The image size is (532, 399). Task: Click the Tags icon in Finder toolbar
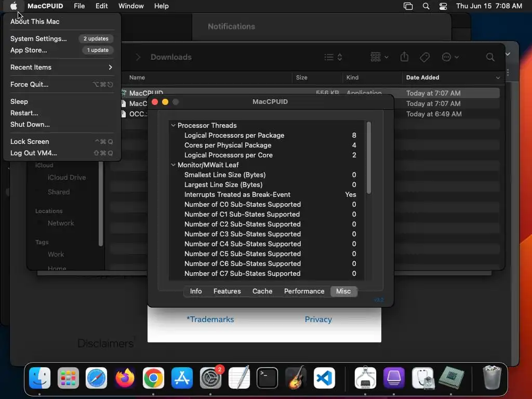424,57
